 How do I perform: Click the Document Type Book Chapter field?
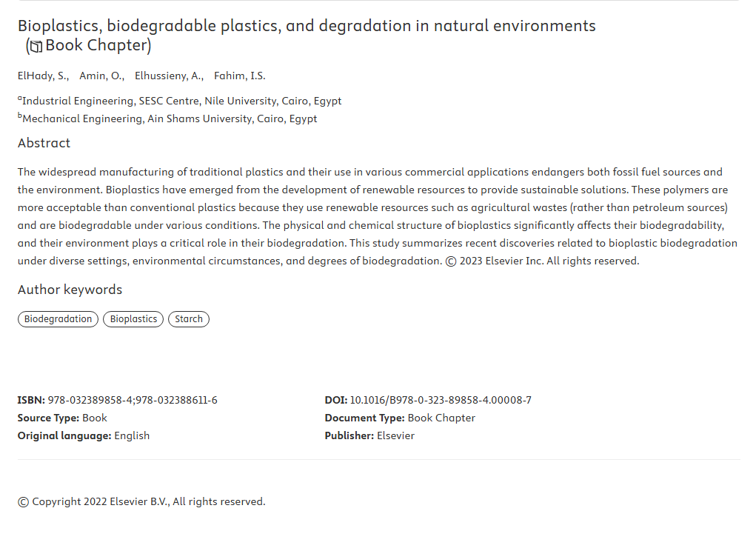(400, 418)
